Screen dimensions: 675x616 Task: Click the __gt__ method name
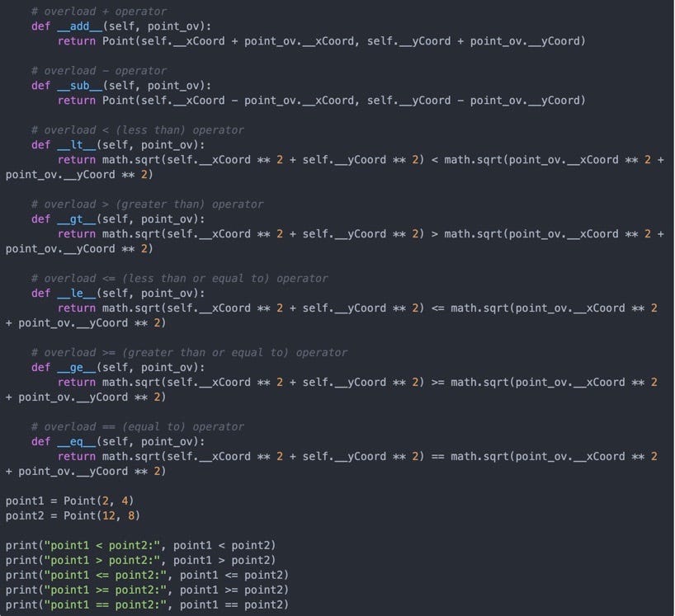click(x=77, y=219)
